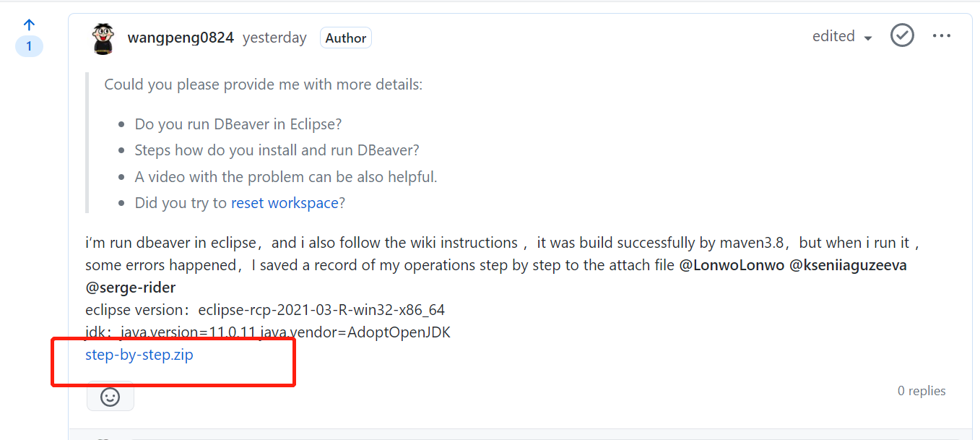The image size is (980, 440).
Task: Expand the 0 replies thread
Action: click(x=922, y=390)
